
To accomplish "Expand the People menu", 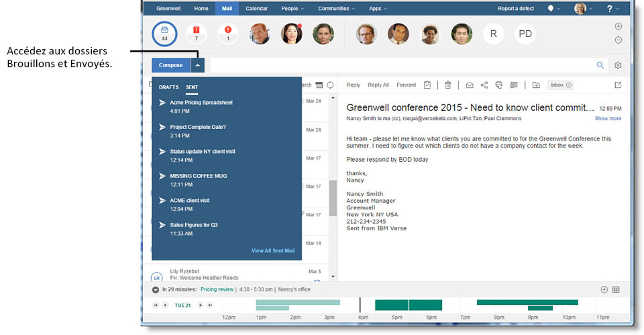I will click(x=292, y=8).
